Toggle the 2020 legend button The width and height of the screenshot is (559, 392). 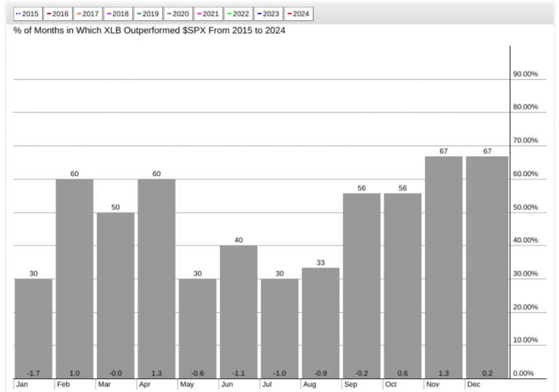tap(178, 14)
